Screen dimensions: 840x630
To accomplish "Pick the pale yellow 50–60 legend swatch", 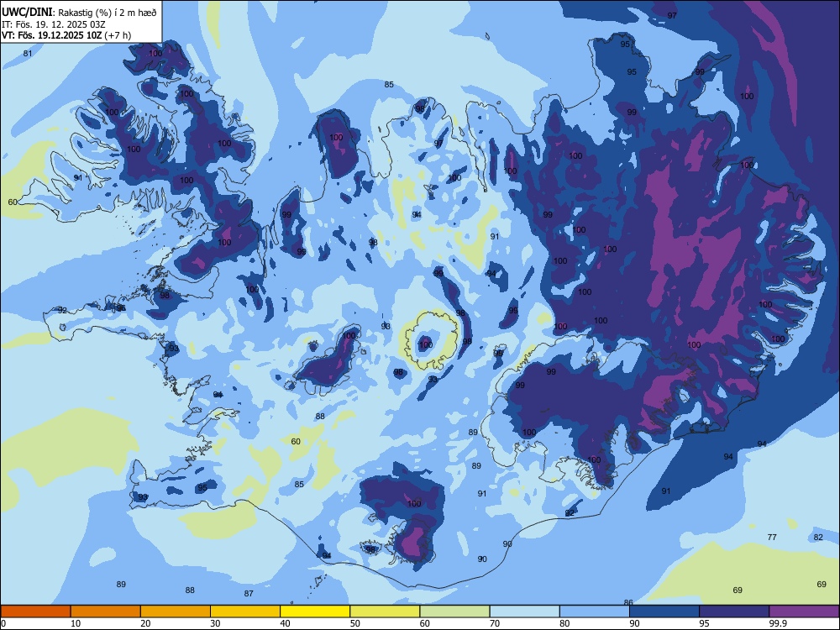I will 386,612.
